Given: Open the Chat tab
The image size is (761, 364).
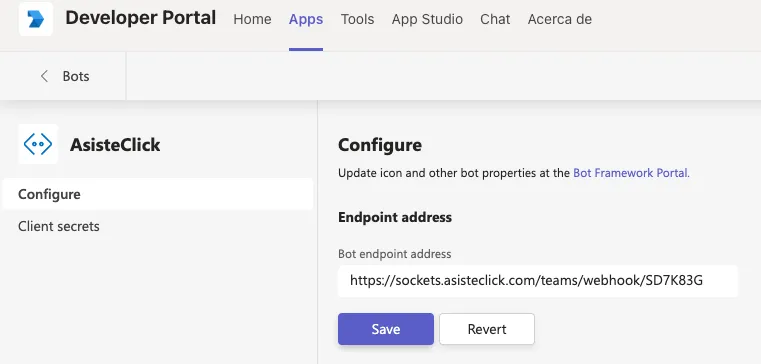Looking at the screenshot, I should tap(495, 19).
